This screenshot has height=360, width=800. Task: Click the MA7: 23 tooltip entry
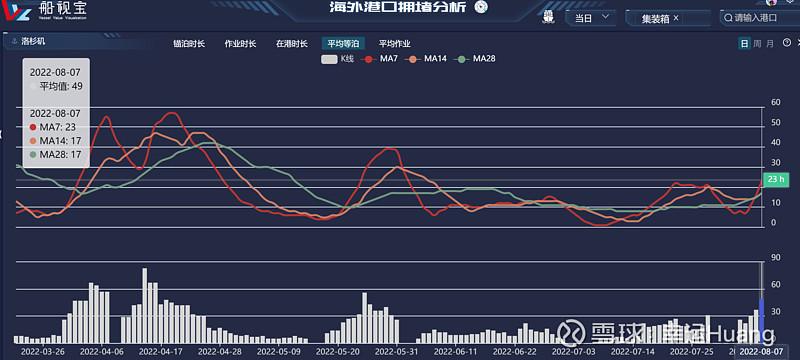click(x=53, y=127)
